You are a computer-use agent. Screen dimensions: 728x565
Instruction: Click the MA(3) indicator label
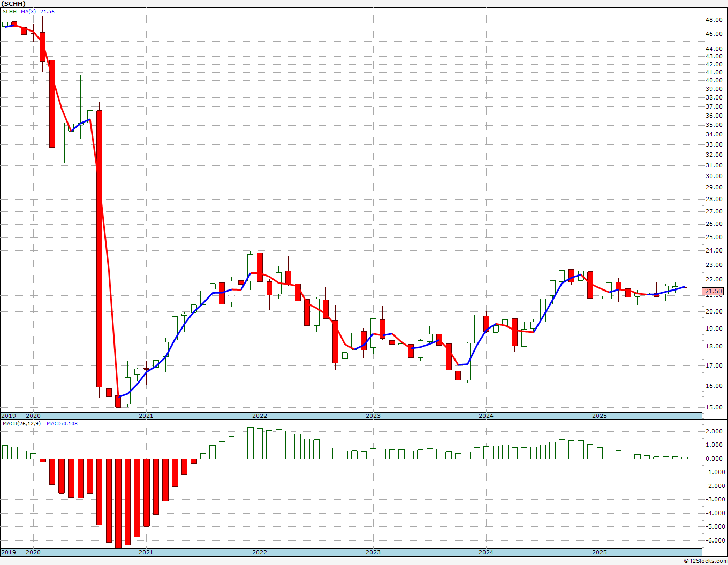point(29,12)
